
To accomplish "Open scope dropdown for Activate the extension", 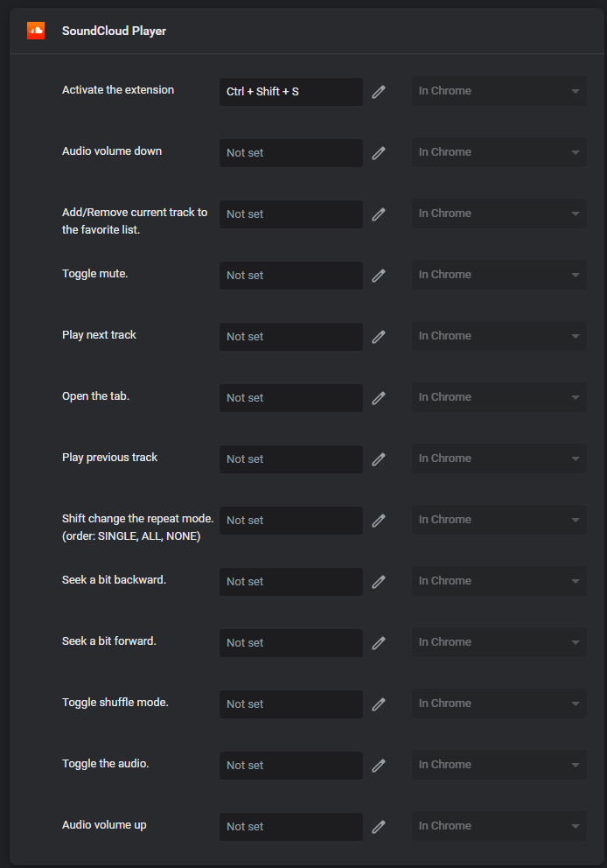I will click(x=499, y=91).
